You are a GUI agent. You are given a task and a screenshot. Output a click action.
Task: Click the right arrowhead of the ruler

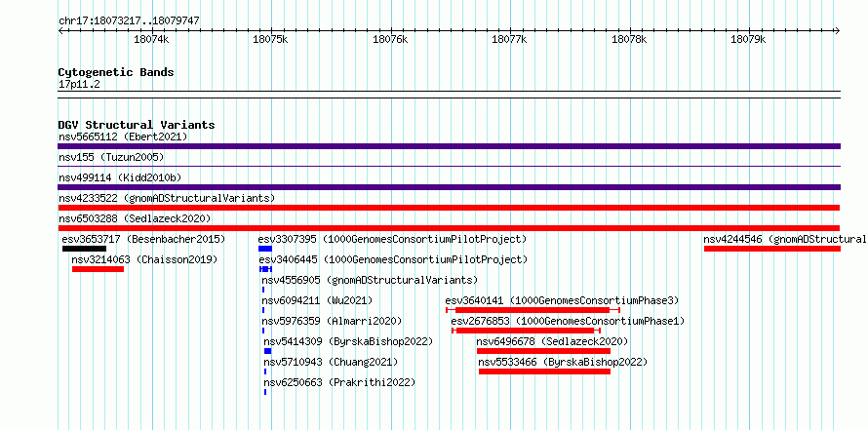pyautogui.click(x=838, y=30)
